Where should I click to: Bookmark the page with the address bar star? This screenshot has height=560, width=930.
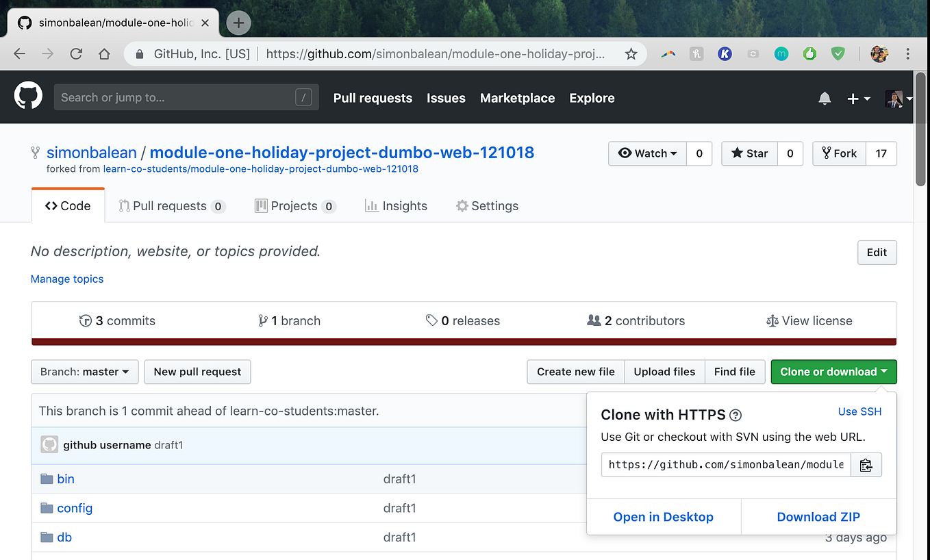pos(630,53)
